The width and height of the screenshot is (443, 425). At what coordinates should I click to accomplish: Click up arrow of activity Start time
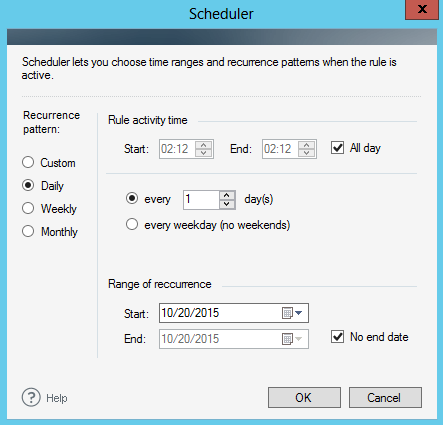(x=204, y=145)
